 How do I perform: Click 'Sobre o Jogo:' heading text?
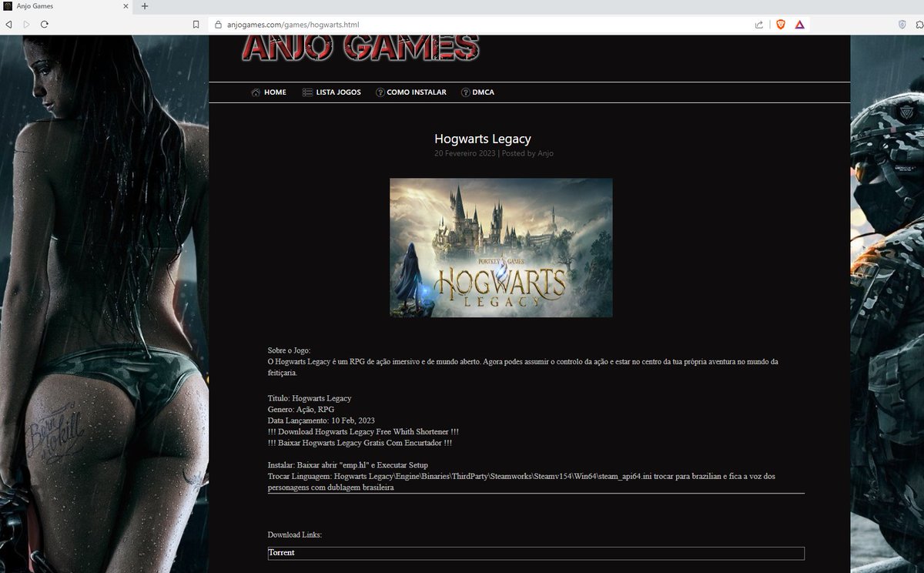[290, 350]
